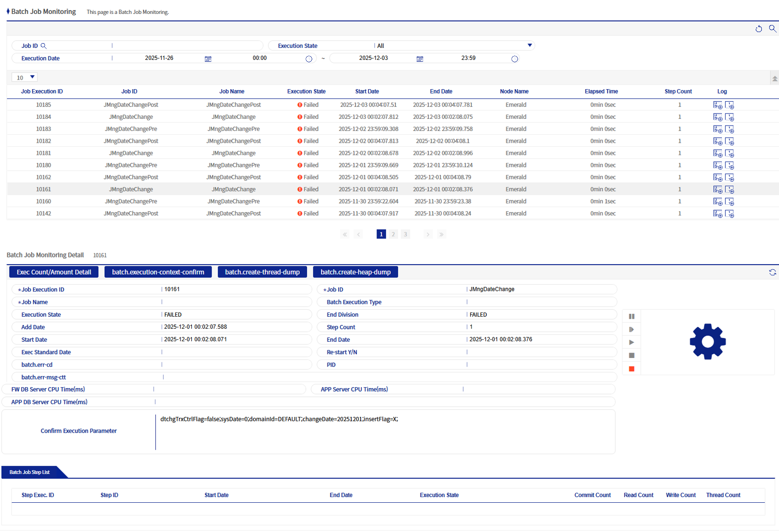Screen dimensions: 779x532
Task: Go to results page 2
Action: click(393, 234)
